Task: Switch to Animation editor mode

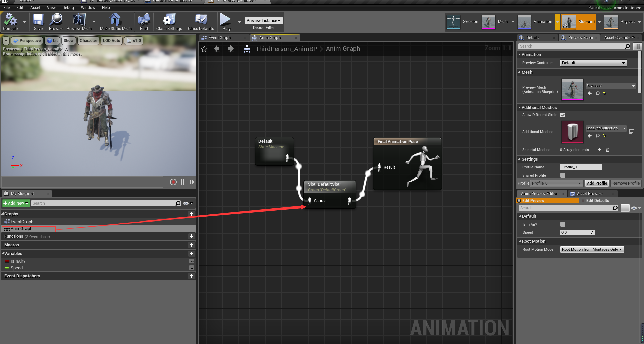Action: [x=535, y=22]
